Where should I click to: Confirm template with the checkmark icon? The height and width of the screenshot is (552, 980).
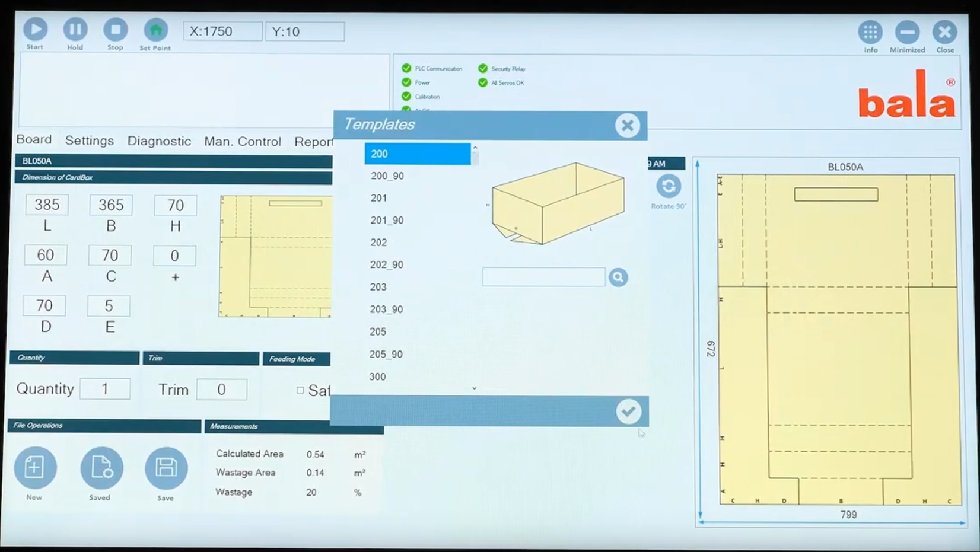point(628,411)
